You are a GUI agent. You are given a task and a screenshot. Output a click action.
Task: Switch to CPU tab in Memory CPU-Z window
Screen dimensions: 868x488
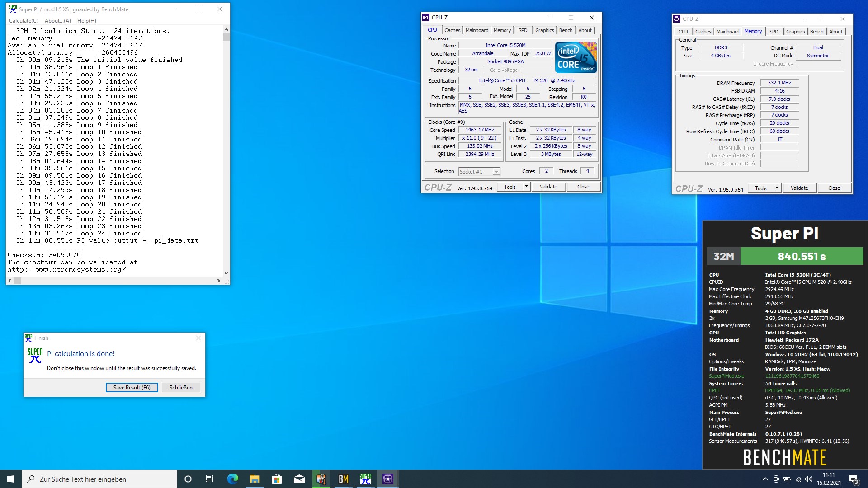click(683, 32)
